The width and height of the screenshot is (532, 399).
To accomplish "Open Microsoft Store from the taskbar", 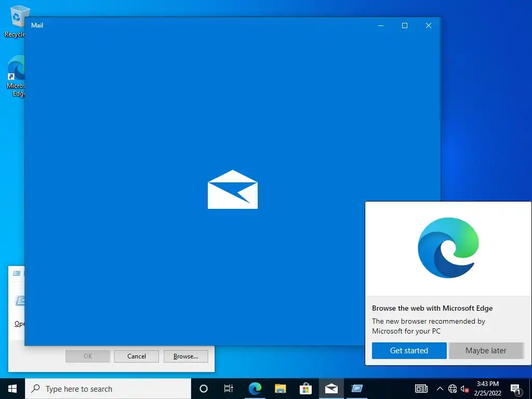I will click(305, 389).
